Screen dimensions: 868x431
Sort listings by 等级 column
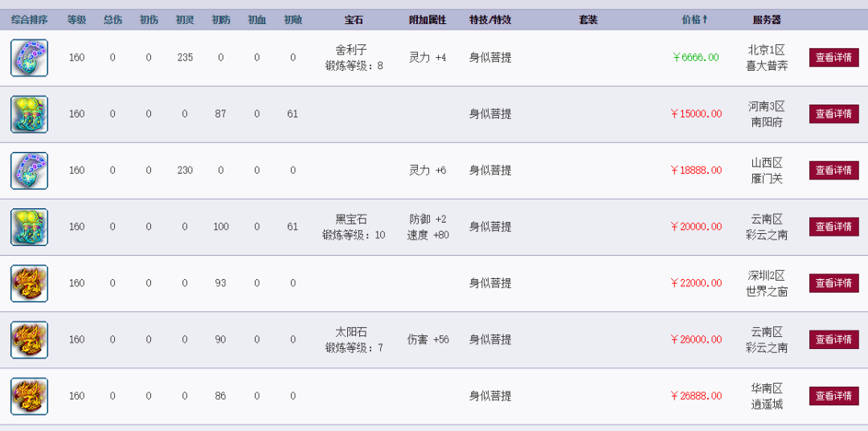point(76,20)
